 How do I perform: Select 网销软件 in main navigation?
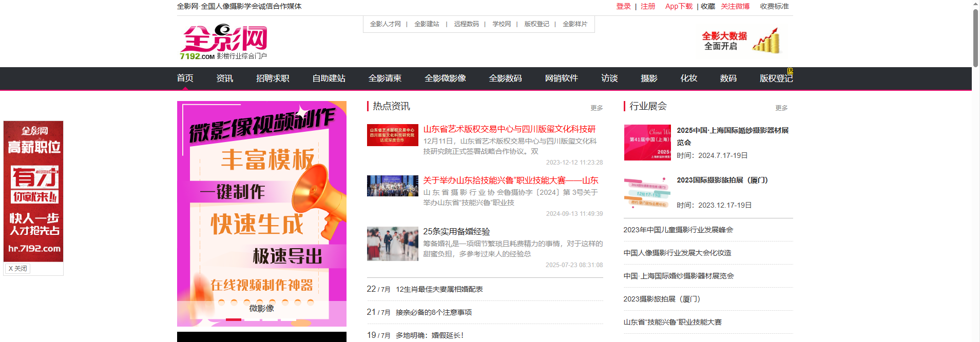562,78
